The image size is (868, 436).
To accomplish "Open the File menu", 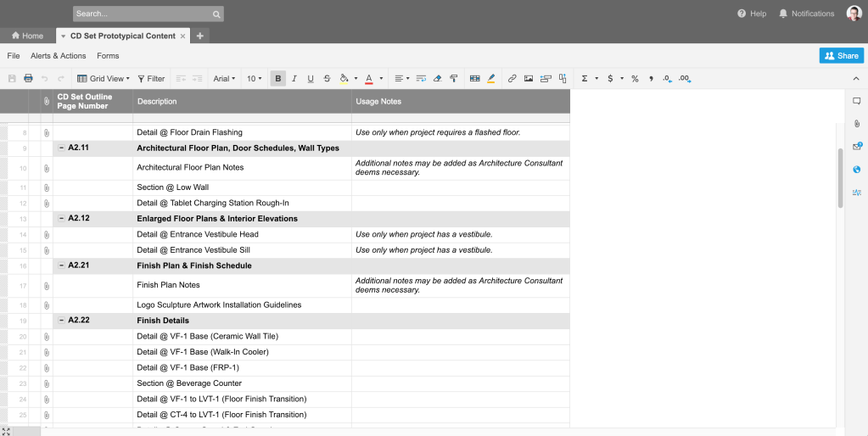I will pyautogui.click(x=14, y=56).
